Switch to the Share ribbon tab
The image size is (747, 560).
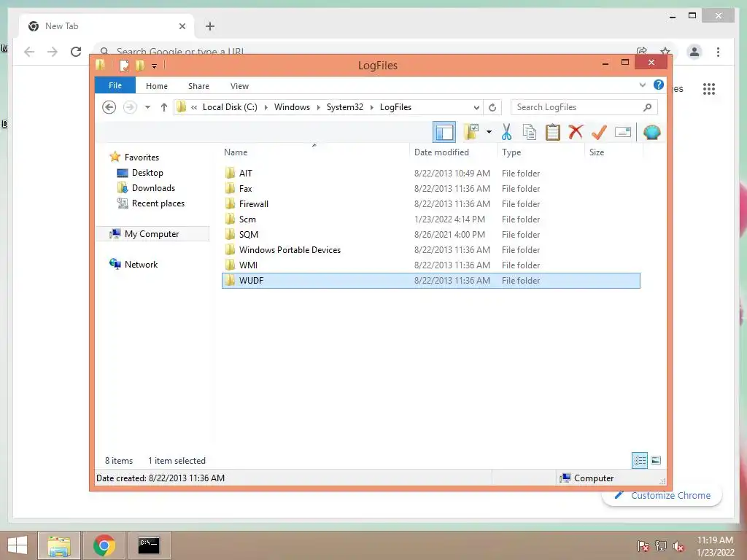click(198, 86)
